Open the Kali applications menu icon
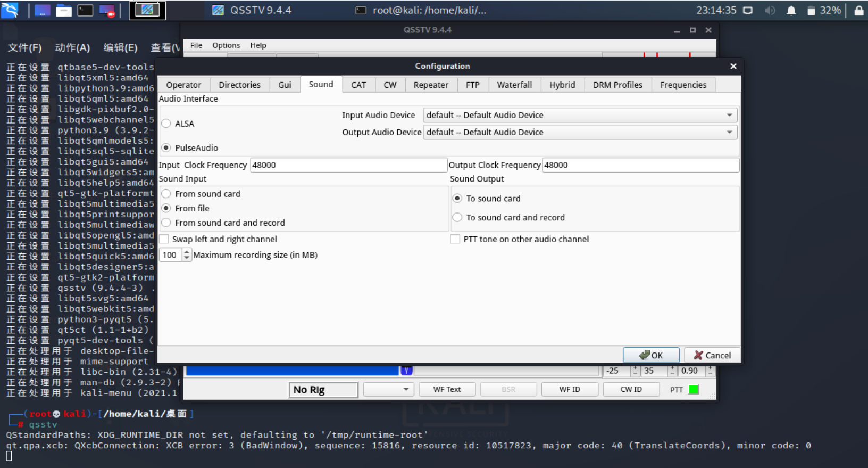The image size is (868, 468). click(10, 10)
